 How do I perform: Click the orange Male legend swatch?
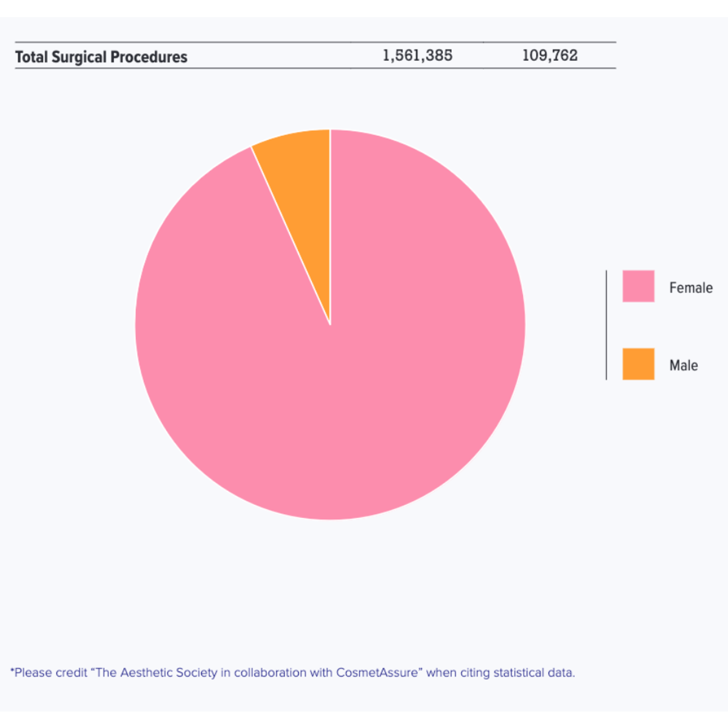coord(638,364)
